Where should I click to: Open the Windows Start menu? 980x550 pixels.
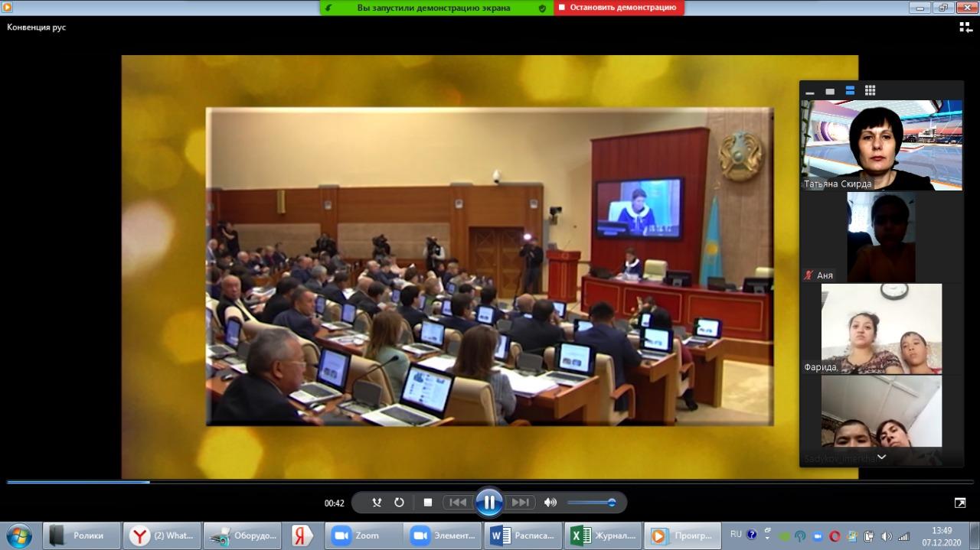[x=18, y=535]
